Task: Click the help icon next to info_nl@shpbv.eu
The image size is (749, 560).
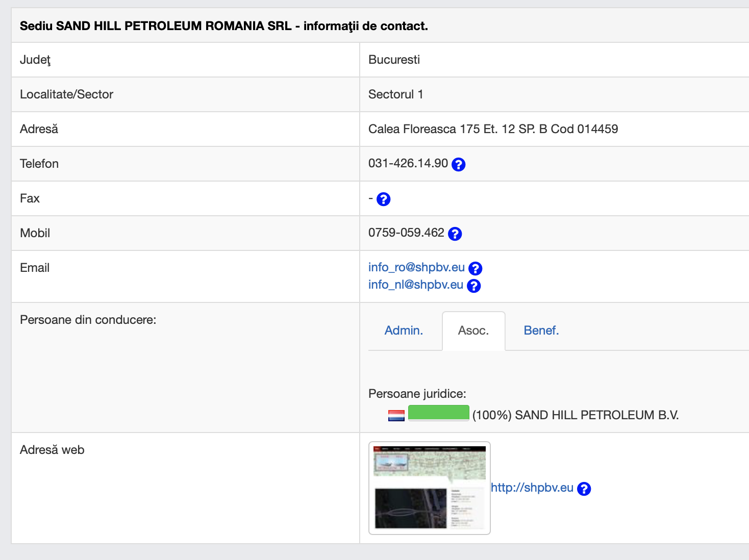Action: tap(473, 286)
